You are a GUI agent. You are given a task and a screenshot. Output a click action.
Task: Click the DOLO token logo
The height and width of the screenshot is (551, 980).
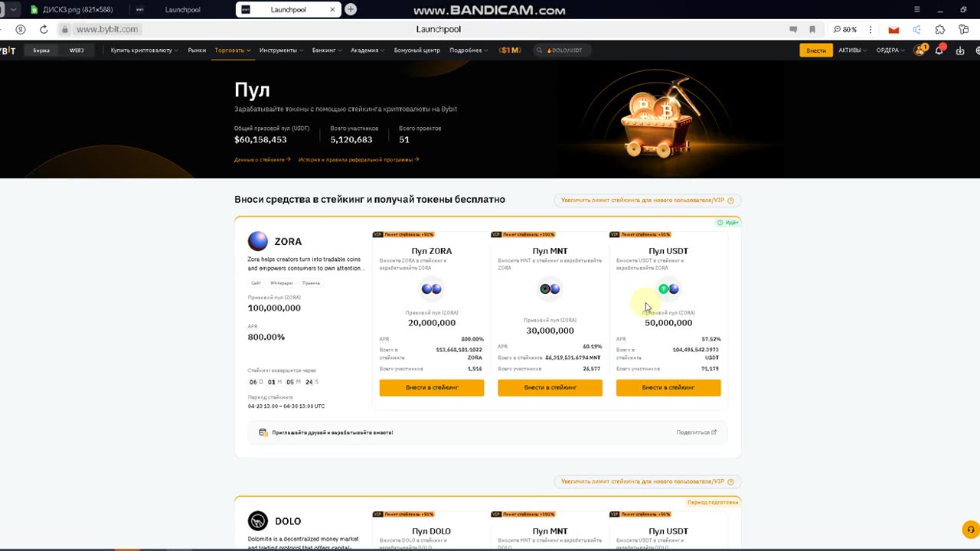(258, 521)
